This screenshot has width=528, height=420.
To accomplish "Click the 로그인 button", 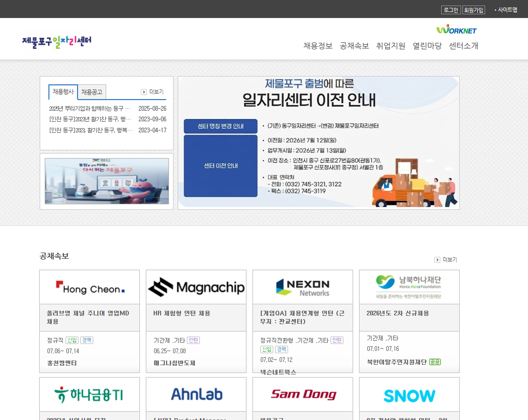I will coord(451,10).
